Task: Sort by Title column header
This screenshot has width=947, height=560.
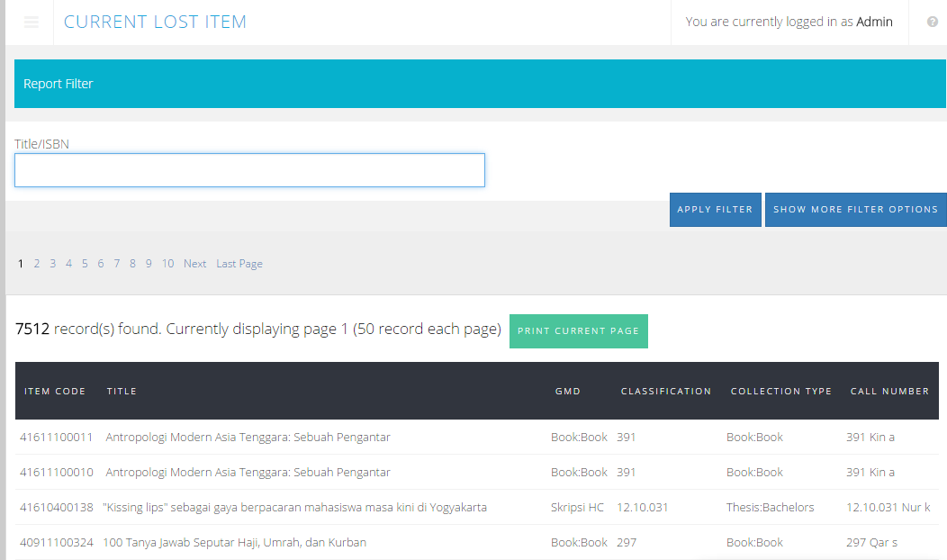Action: click(x=122, y=392)
